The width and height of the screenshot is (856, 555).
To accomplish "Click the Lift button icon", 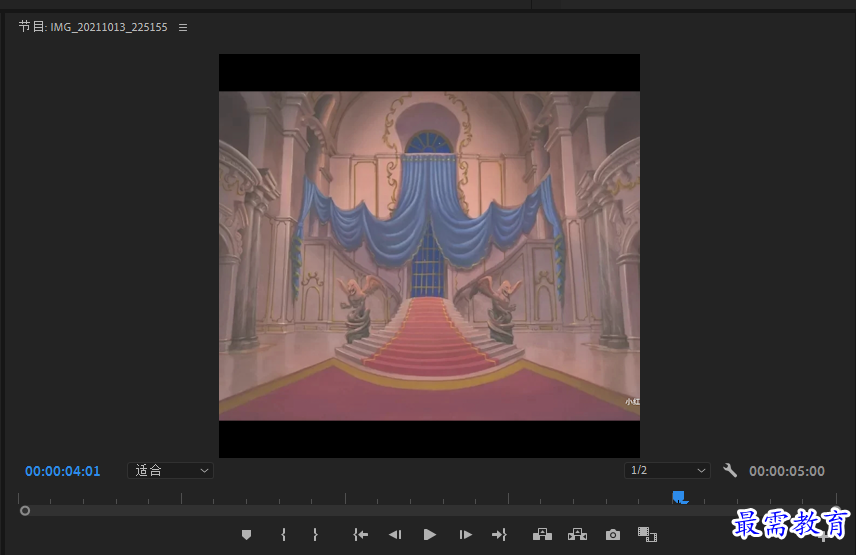I will 542,535.
